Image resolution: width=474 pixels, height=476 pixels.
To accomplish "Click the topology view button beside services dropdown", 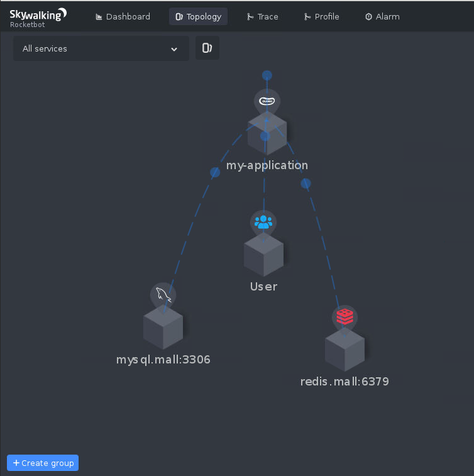I will (x=207, y=48).
